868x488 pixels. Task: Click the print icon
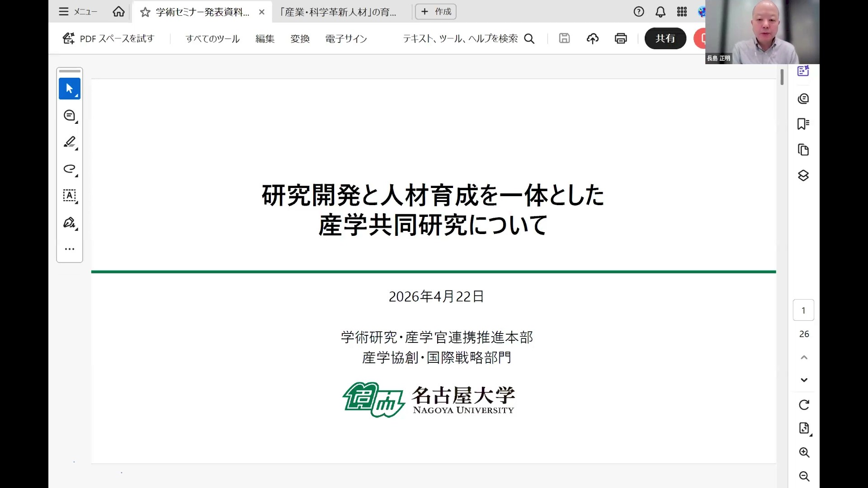pyautogui.click(x=621, y=38)
